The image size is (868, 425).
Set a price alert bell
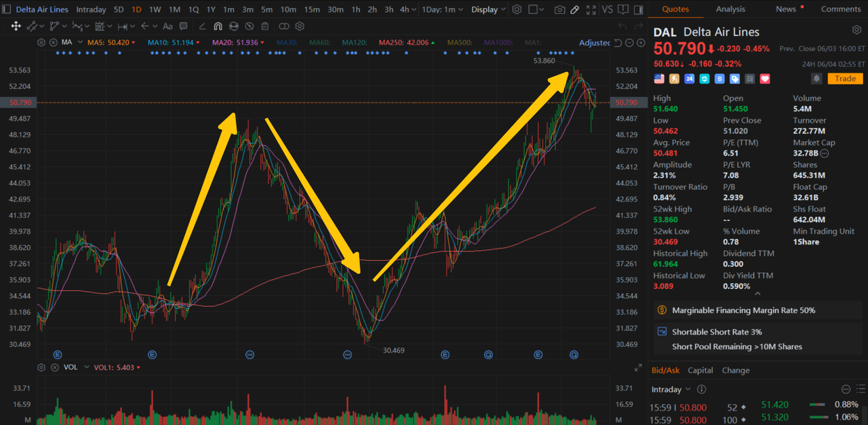[x=817, y=79]
